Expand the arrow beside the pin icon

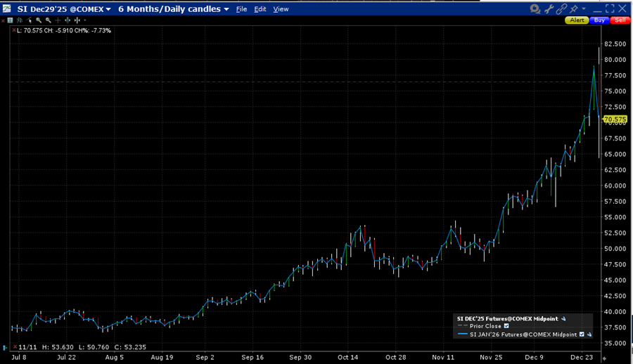click(584, 8)
